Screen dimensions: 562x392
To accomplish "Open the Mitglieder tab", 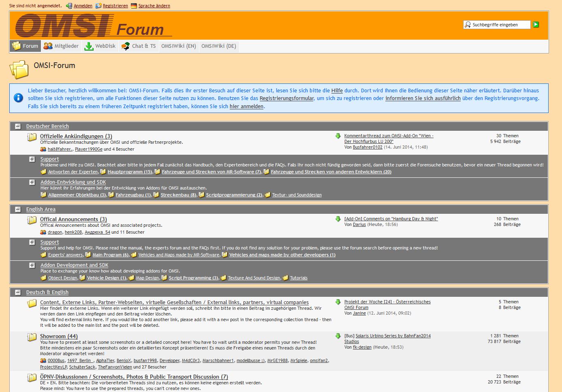I will point(61,46).
